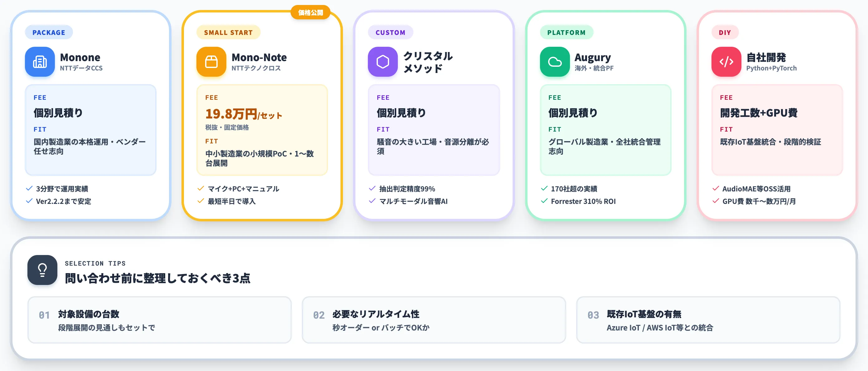The image size is (868, 371).
Task: Click the 自社開発 product title
Action: 766,57
